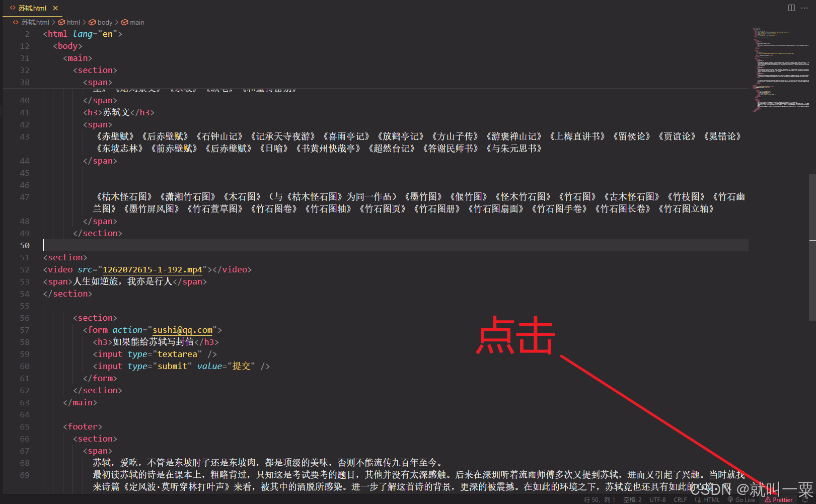This screenshot has height=504, width=816.
Task: Place cursor in 《赤壁赋》 title text
Action: coord(115,136)
